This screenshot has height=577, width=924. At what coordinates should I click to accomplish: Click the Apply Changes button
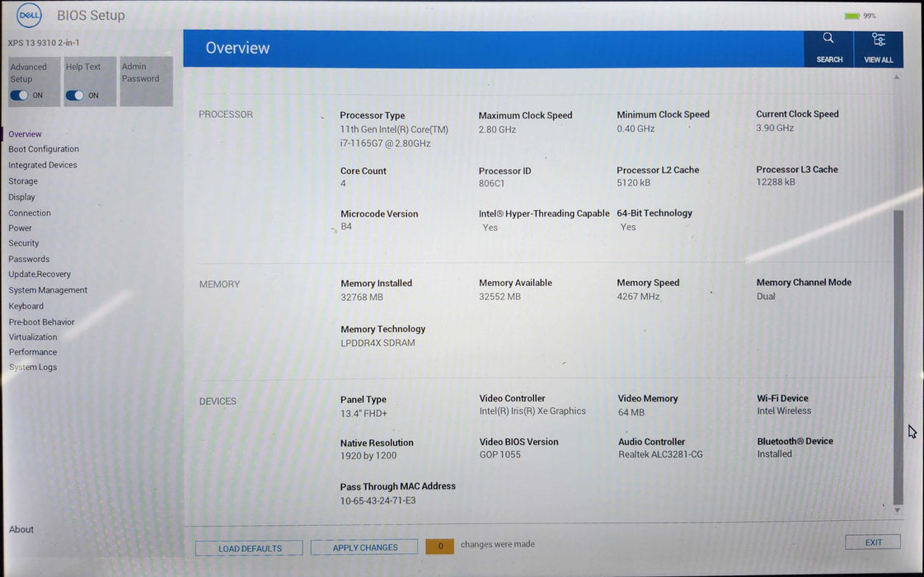click(x=365, y=547)
